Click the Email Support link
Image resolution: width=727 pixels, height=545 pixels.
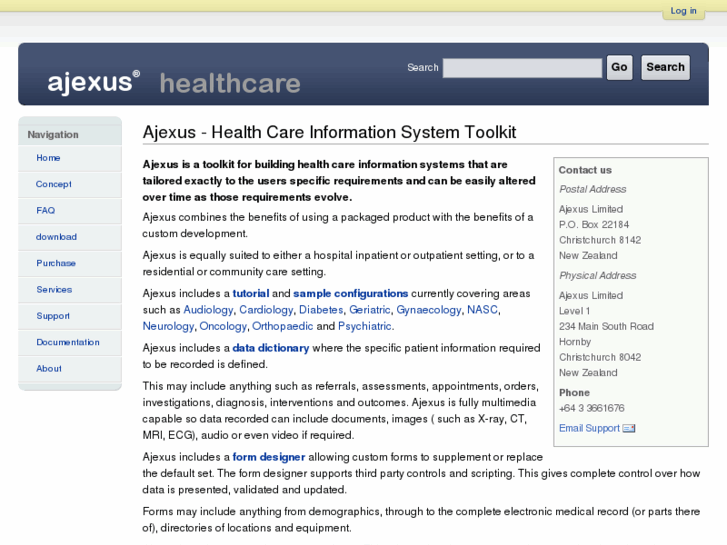point(589,428)
